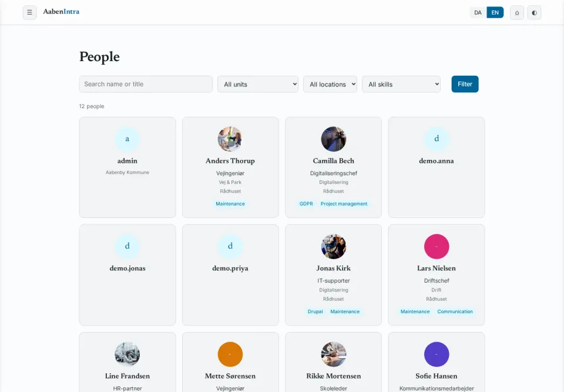Image resolution: width=564 pixels, height=392 pixels.
Task: Focus the Search name or title field
Action: pos(146,84)
